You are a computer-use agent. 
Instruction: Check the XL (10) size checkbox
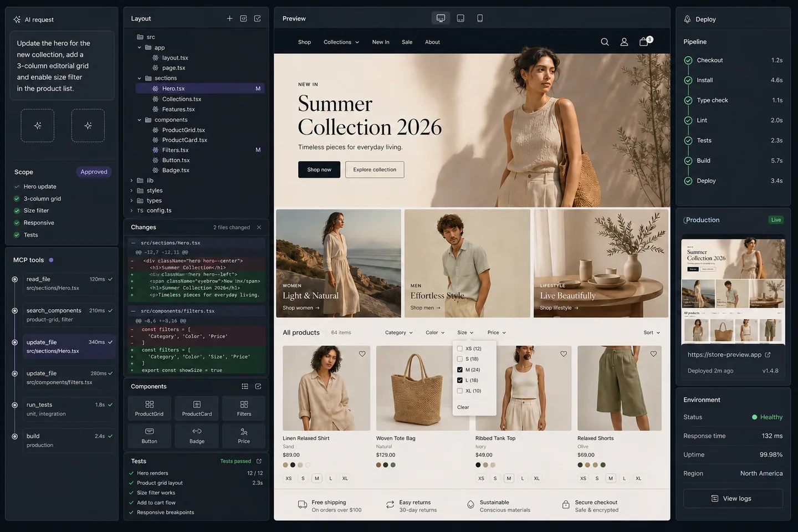tap(459, 391)
